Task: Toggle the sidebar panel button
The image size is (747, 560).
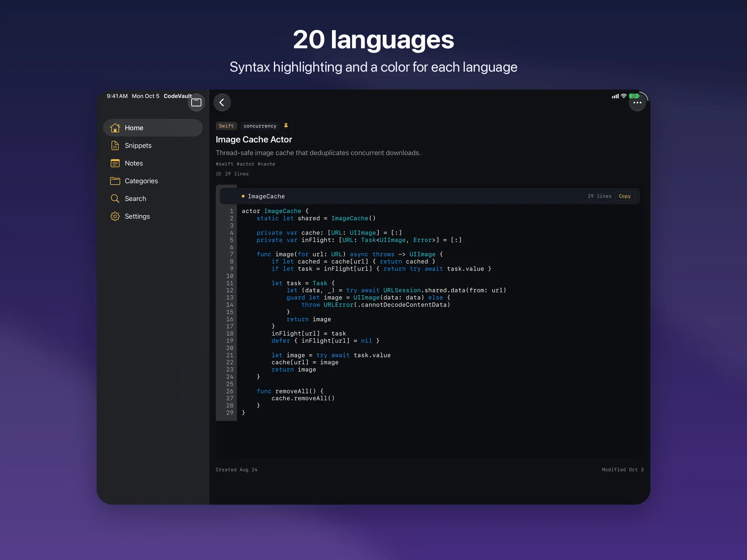Action: coord(196,102)
